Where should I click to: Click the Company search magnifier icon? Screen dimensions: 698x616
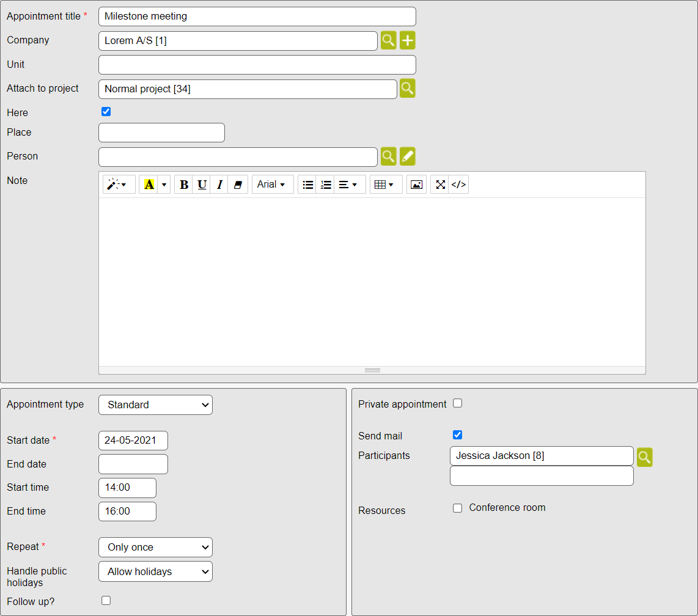[x=388, y=41]
